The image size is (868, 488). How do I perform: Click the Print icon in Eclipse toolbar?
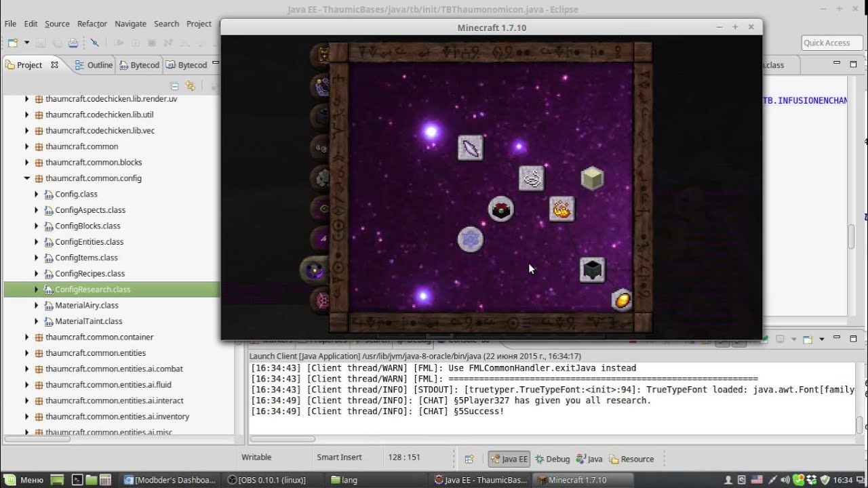click(73, 43)
